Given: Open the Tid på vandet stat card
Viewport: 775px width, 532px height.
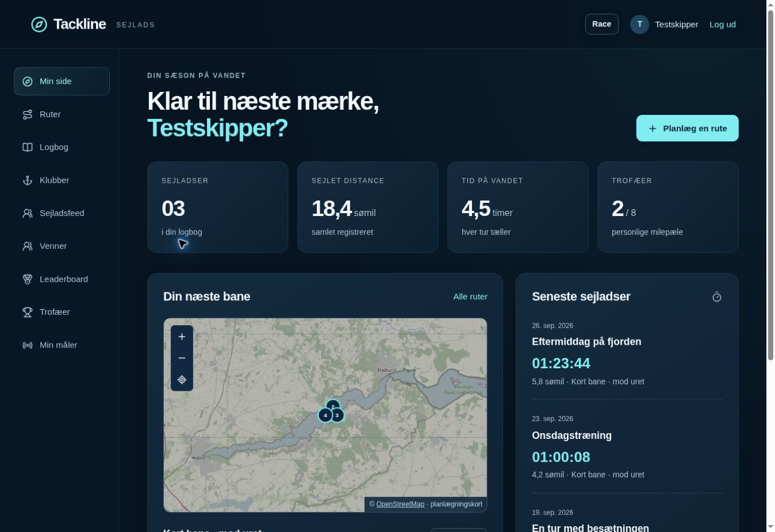Looking at the screenshot, I should pos(518,207).
